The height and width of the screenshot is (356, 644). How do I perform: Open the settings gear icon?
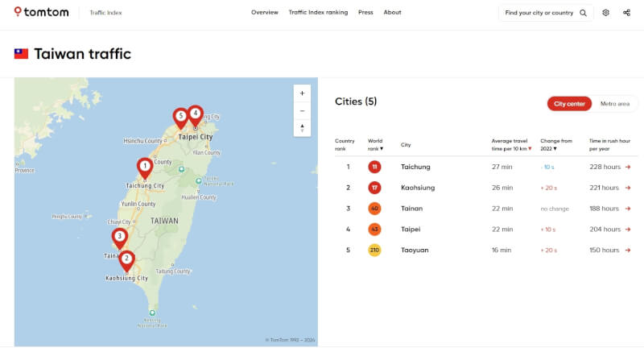coord(605,13)
